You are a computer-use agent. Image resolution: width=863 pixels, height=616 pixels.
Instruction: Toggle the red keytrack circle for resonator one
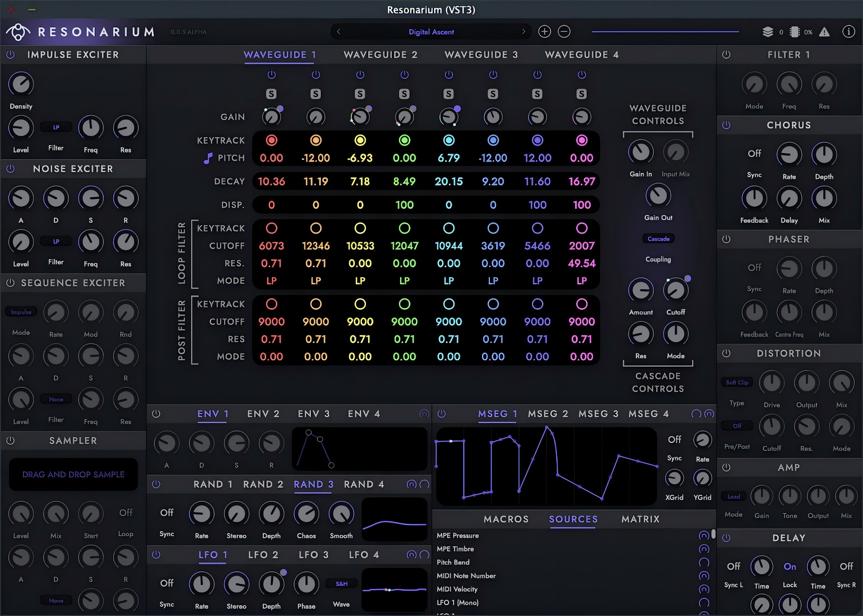tap(271, 140)
